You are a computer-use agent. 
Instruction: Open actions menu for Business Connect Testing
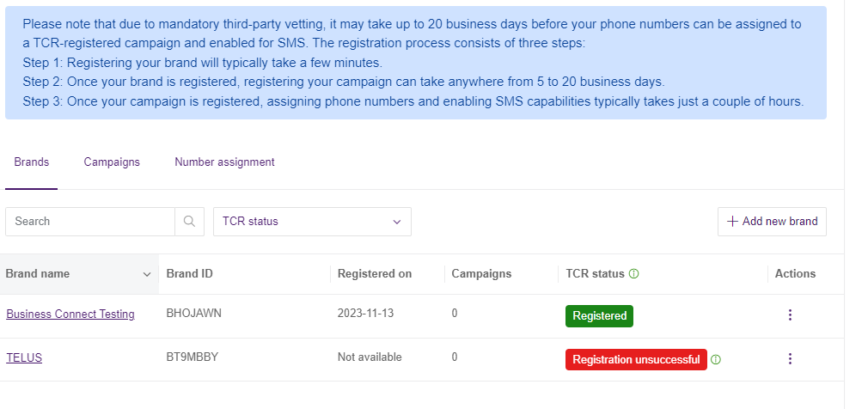(790, 315)
